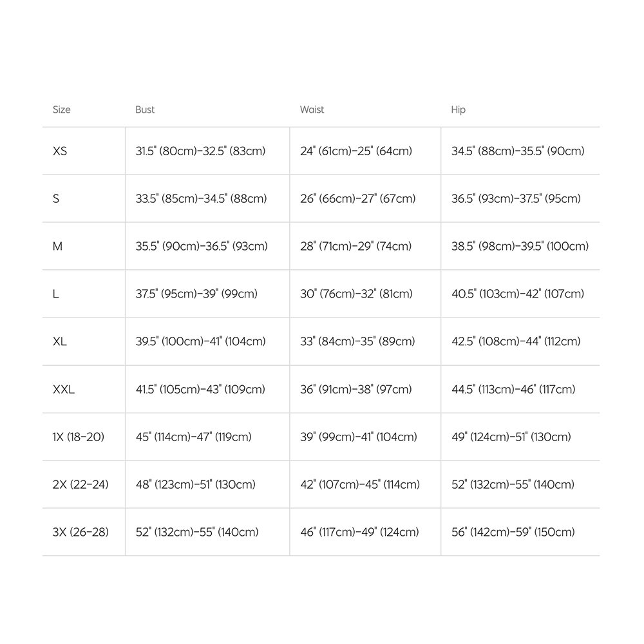This screenshot has width=644, height=644.
Task: Select the M size row label
Action: pyautogui.click(x=58, y=247)
